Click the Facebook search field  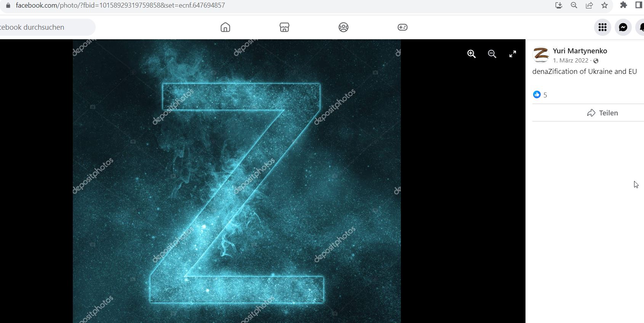(x=47, y=27)
